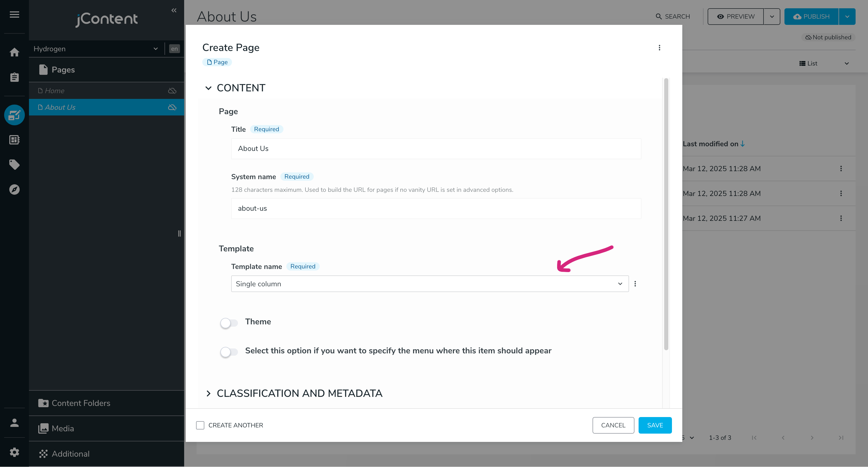Screen dimensions: 868x467
Task: Open the Create Page three-dot menu
Action: (660, 48)
